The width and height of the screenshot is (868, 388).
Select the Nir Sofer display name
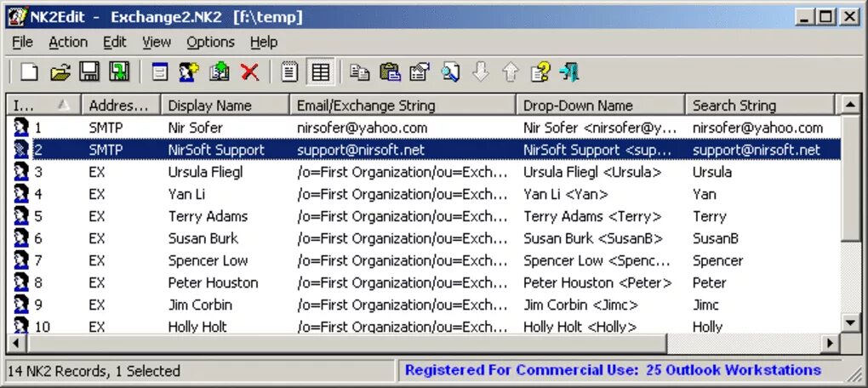click(x=195, y=128)
